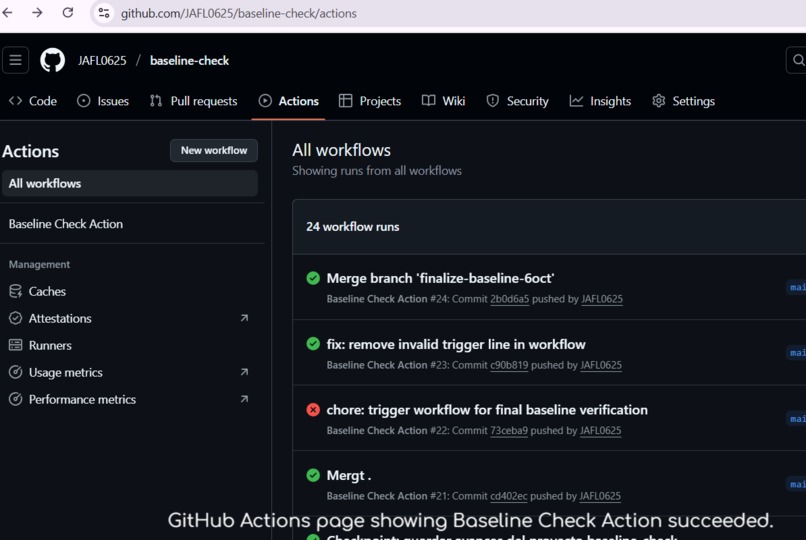Open JAFL0625 user link in run #23 row
Image resolution: width=806 pixels, height=540 pixels.
point(601,365)
